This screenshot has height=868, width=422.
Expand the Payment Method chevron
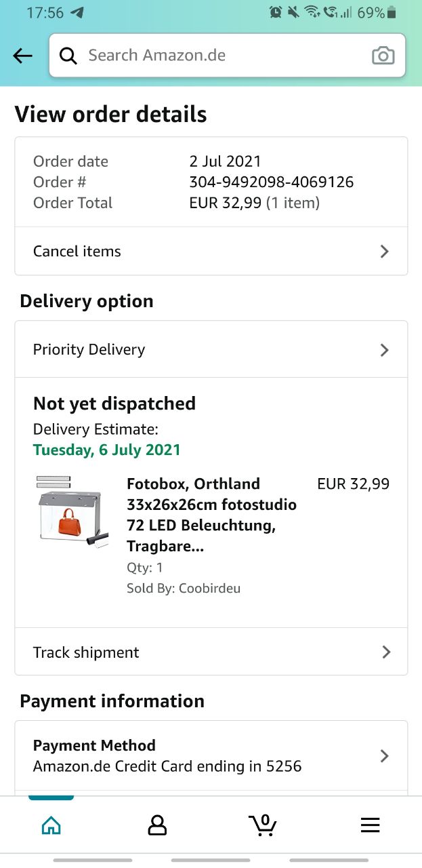pyautogui.click(x=384, y=756)
